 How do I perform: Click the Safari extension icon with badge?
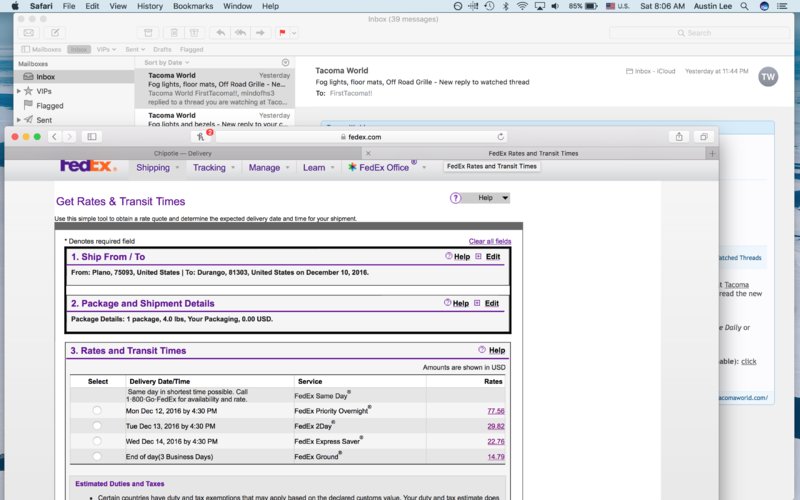[201, 137]
